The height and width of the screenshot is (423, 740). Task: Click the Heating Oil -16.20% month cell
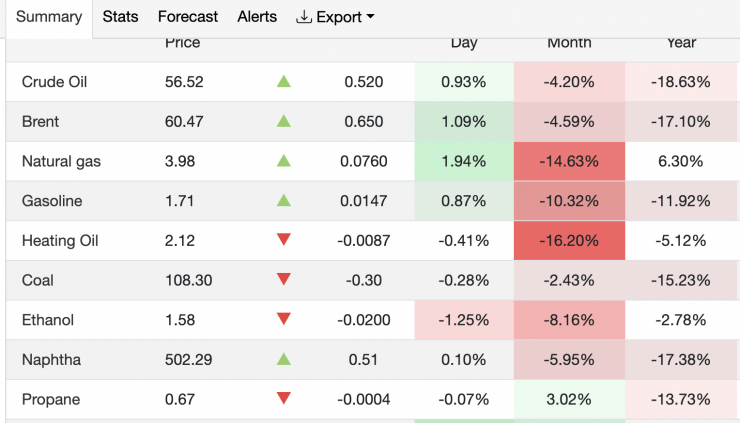(x=569, y=241)
